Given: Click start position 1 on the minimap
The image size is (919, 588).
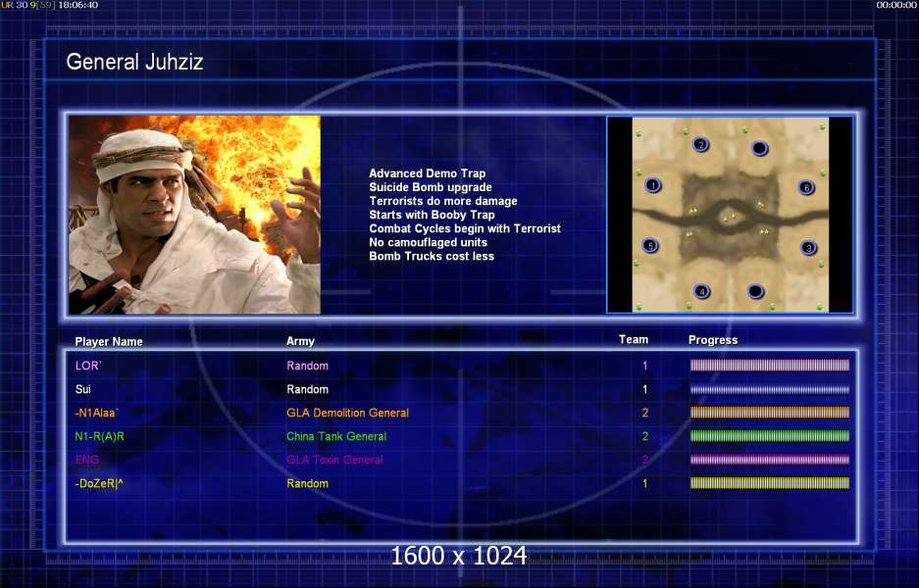Looking at the screenshot, I should pyautogui.click(x=654, y=185).
